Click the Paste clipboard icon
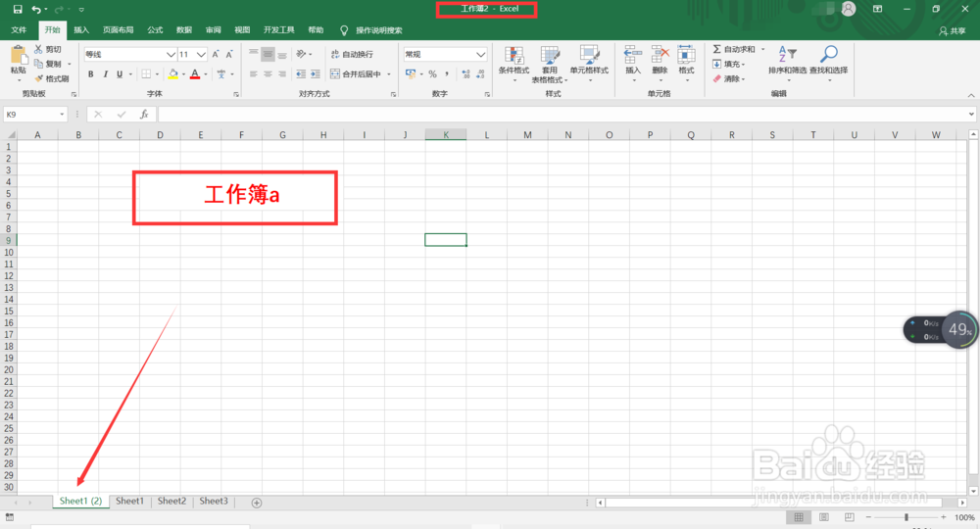 tap(18, 55)
